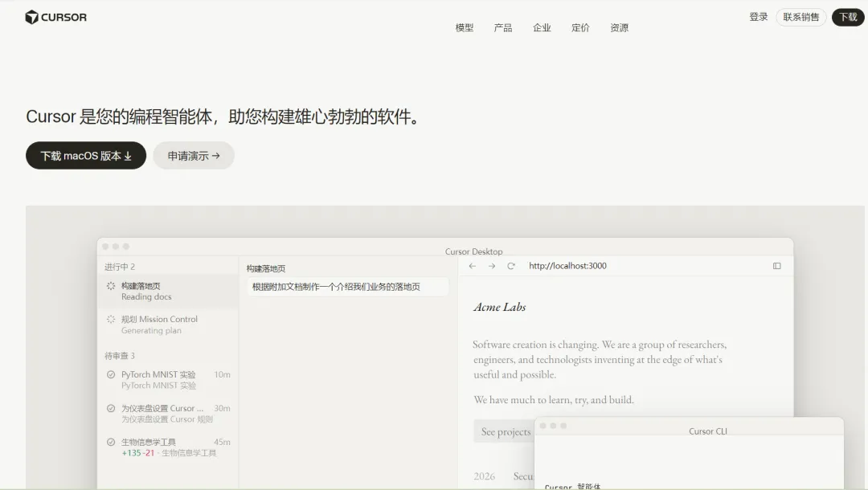This screenshot has height=490, width=868.
Task: Click check icon beside 生物信息学工具
Action: 111,442
